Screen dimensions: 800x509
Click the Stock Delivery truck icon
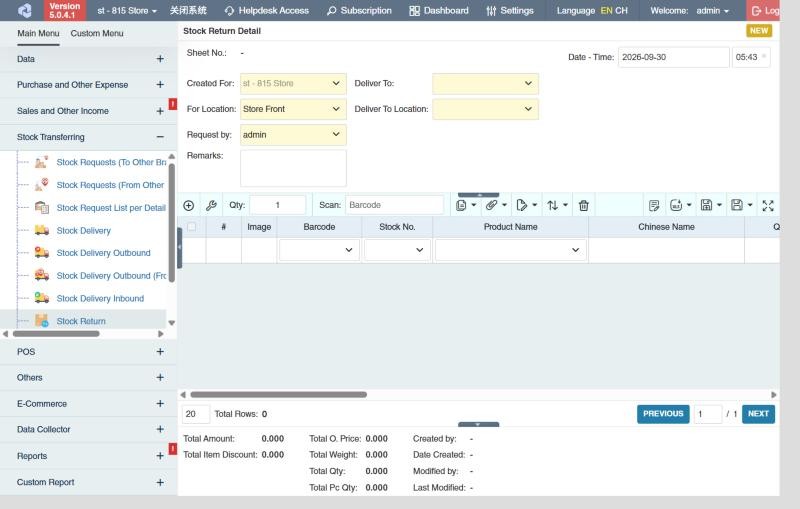click(x=42, y=230)
